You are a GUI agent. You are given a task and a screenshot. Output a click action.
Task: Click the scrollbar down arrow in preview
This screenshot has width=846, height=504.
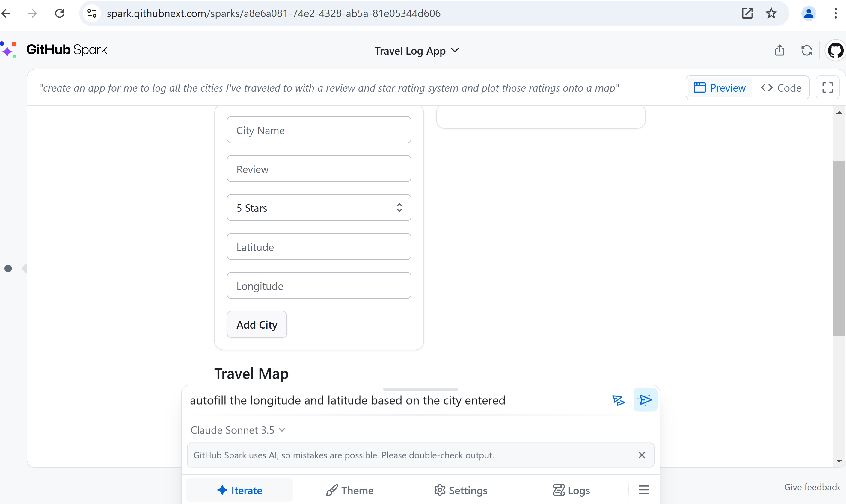click(839, 461)
